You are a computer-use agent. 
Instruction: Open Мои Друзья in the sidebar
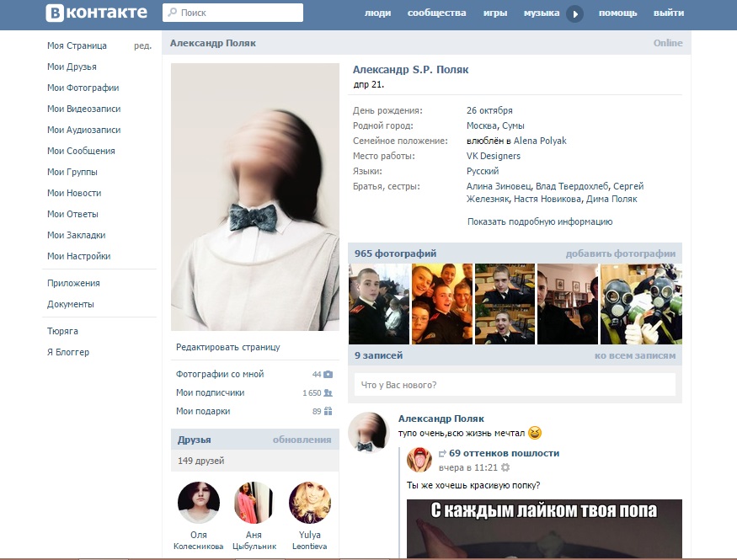72,67
